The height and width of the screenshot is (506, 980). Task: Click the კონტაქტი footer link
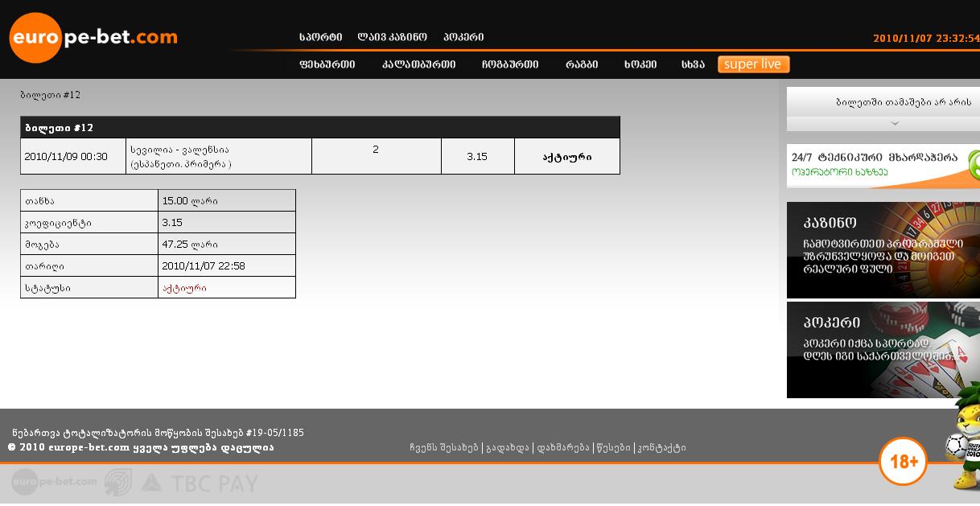pyautogui.click(x=661, y=448)
